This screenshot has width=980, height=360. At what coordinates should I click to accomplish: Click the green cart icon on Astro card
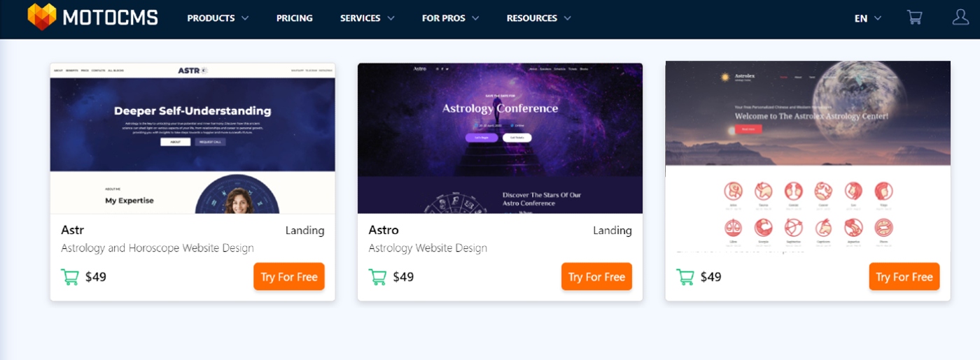tap(377, 277)
